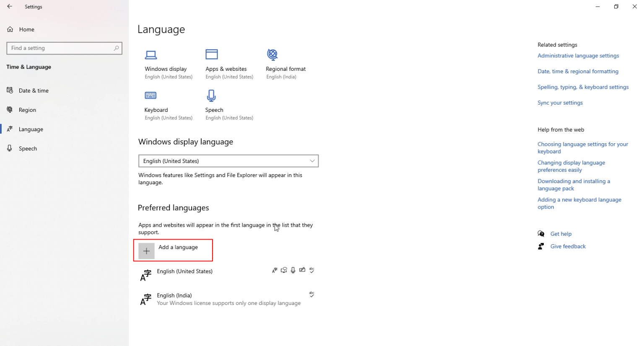Click the back arrow in Settings
The width and height of the screenshot is (644, 346).
(x=10, y=6)
